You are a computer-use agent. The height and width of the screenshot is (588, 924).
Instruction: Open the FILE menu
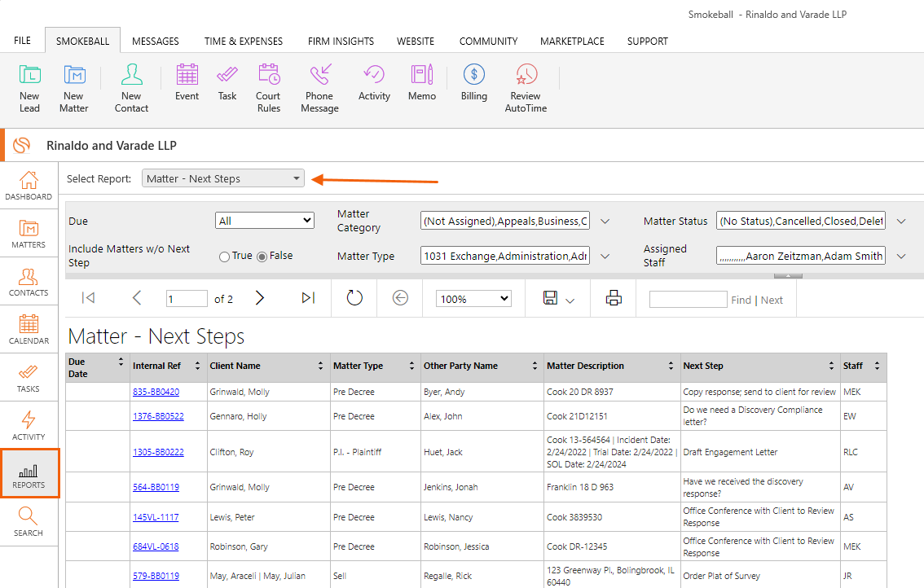coord(22,41)
